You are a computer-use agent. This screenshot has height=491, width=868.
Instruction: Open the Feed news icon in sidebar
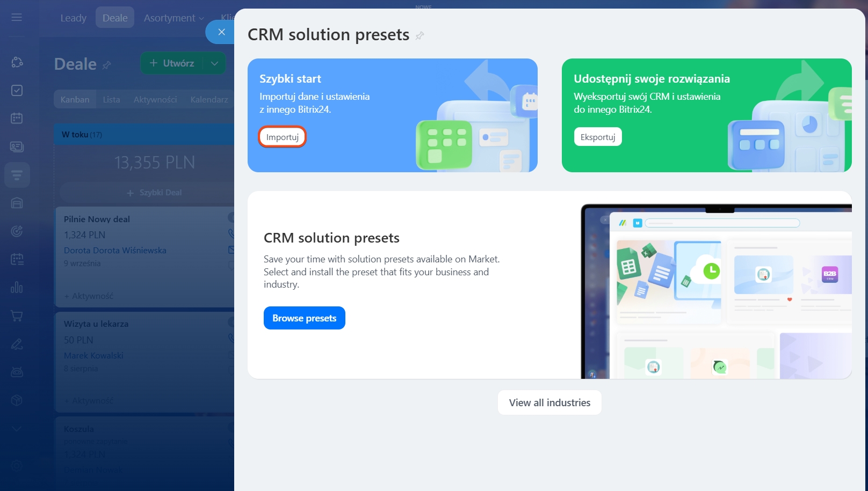[17, 146]
